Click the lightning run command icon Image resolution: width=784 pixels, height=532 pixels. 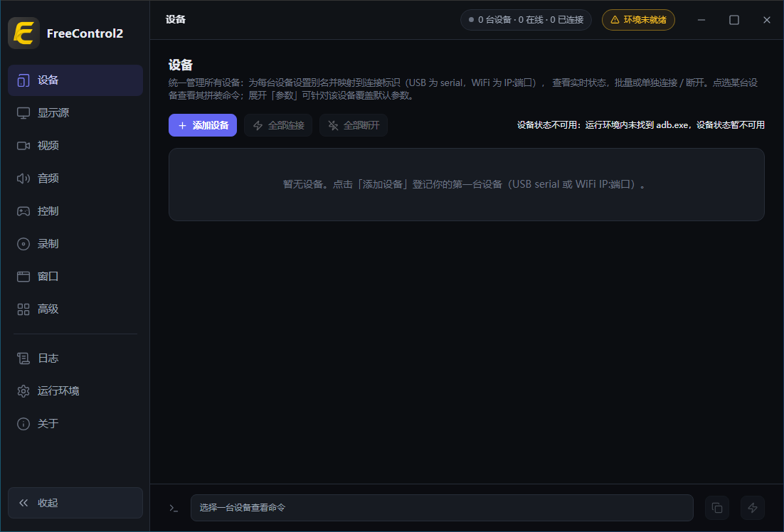pos(753,508)
